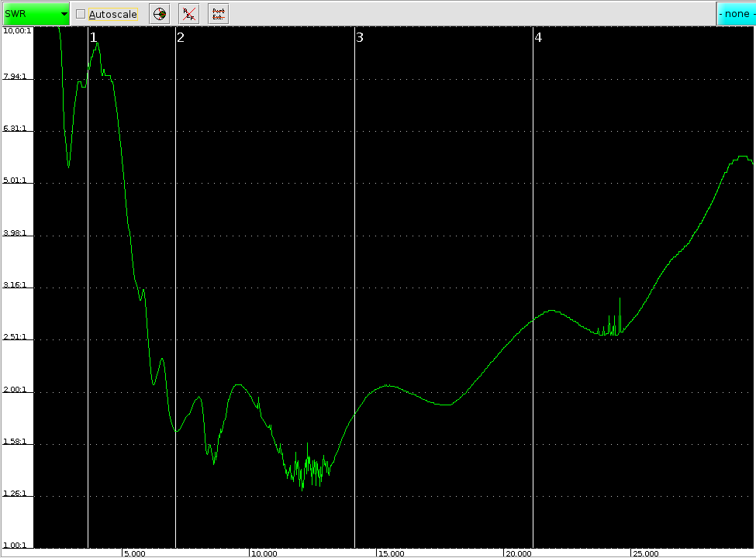Click the 5.000 frequency axis label
This screenshot has height=558, width=756.
coord(134,553)
